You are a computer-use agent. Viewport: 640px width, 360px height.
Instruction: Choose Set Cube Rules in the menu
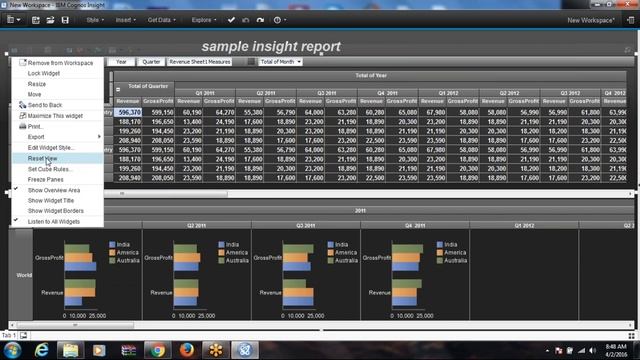(50, 169)
